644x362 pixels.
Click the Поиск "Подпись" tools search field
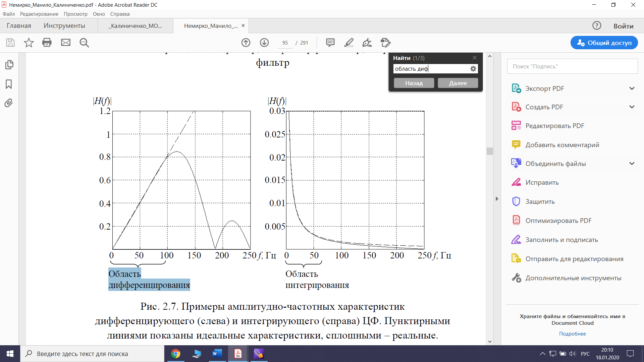pyautogui.click(x=573, y=66)
